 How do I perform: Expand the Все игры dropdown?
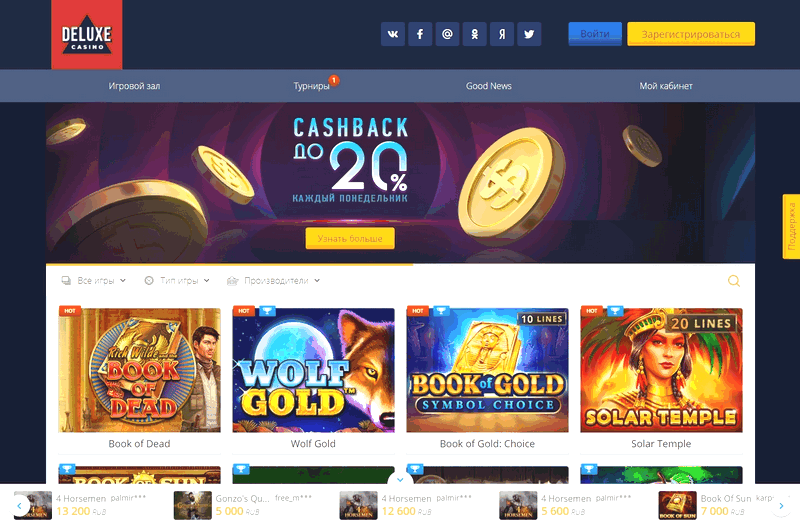pos(94,281)
